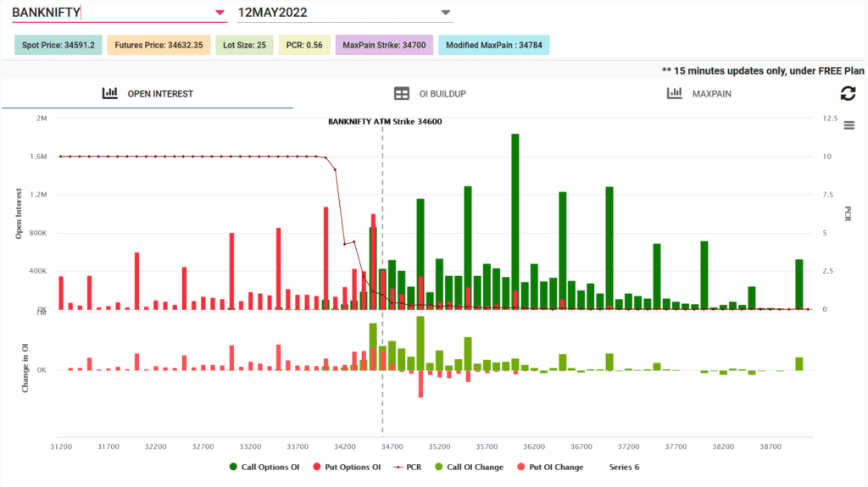The image size is (868, 487).
Task: Click the 31200 strike axis label
Action: (61, 446)
